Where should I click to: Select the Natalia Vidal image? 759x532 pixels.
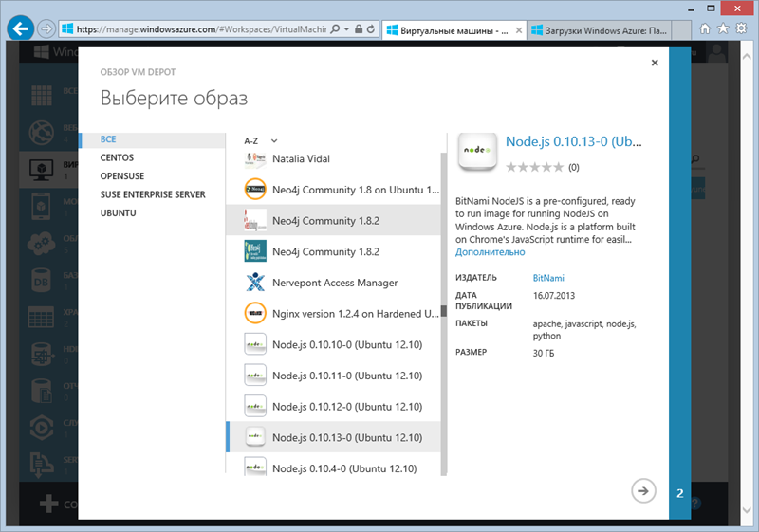[x=334, y=159]
